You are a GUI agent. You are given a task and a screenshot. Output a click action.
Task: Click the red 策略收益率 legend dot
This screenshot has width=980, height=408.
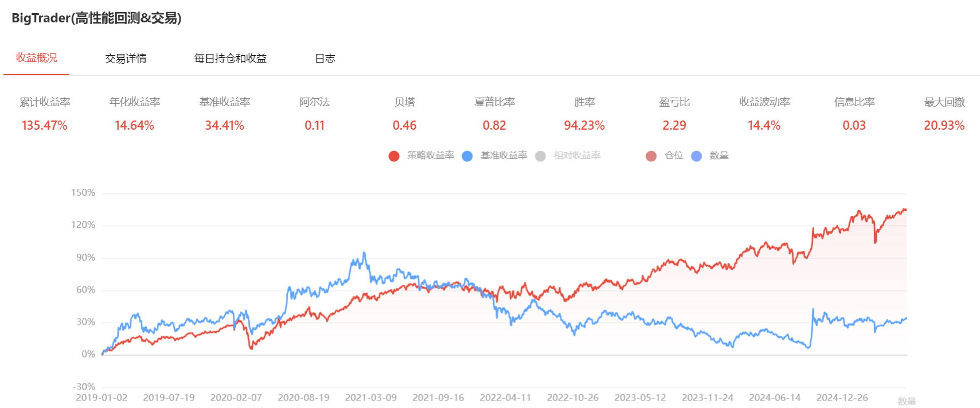coord(394,156)
